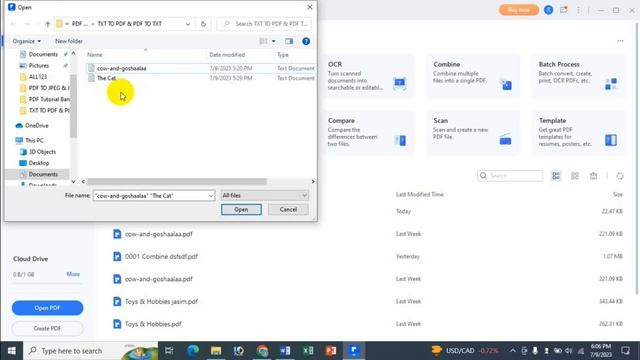Sort files by Type column
This screenshot has height=360, width=640.
click(x=283, y=55)
